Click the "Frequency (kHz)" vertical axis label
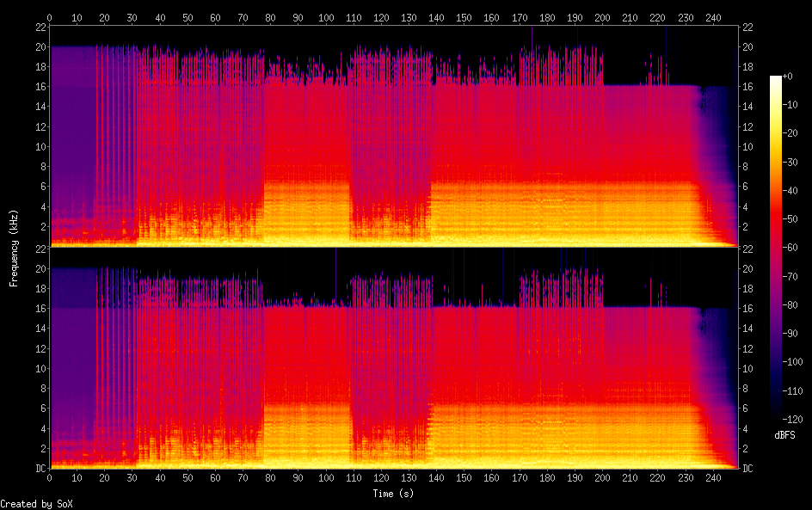The width and height of the screenshot is (812, 510). point(14,248)
